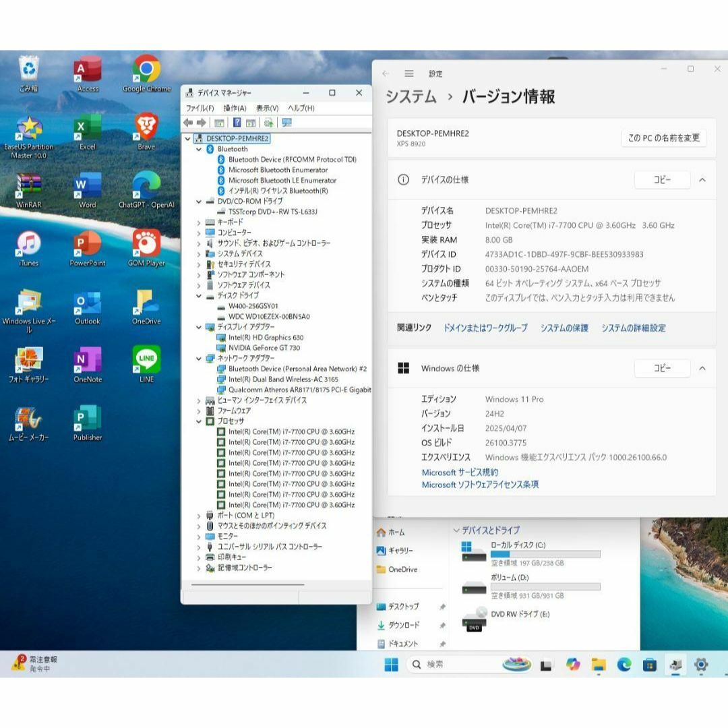
Task: Select WDC WD10EZEX-00BN5A0 disk drive
Action: coord(269,317)
